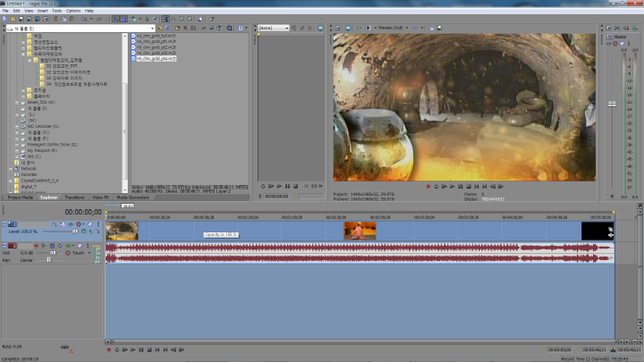This screenshot has height=362, width=644.
Task: Click the Master bus volume fader
Action: pyautogui.click(x=612, y=104)
